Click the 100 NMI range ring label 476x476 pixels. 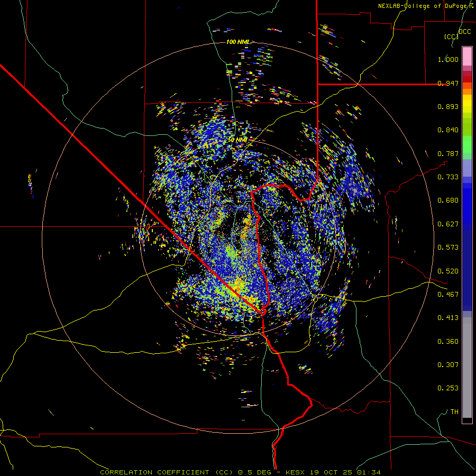pyautogui.click(x=237, y=42)
